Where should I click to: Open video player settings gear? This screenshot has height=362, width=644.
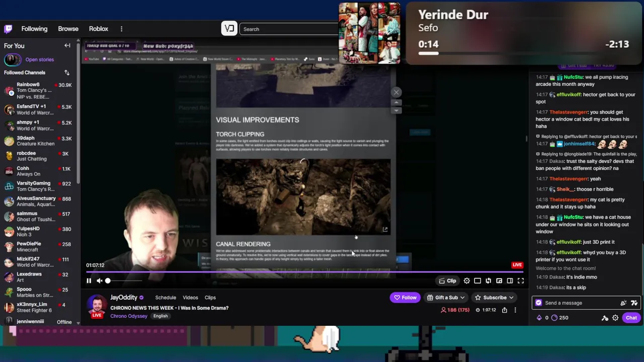tap(466, 281)
